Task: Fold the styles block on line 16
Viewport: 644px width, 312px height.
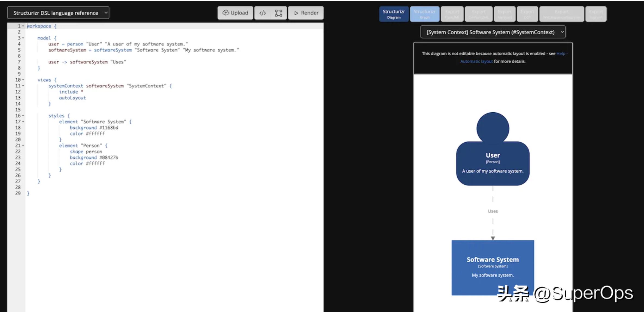Action: pos(23,116)
